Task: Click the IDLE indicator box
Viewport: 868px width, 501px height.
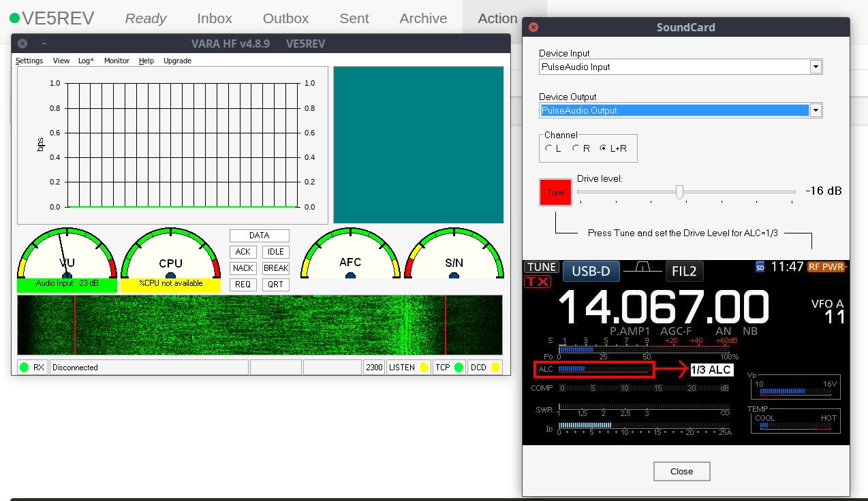Action: tap(276, 252)
